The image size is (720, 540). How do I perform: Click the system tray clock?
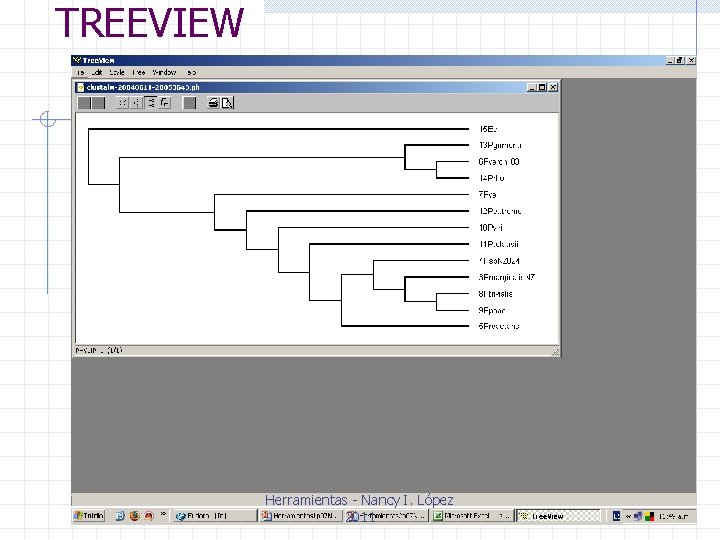674,517
